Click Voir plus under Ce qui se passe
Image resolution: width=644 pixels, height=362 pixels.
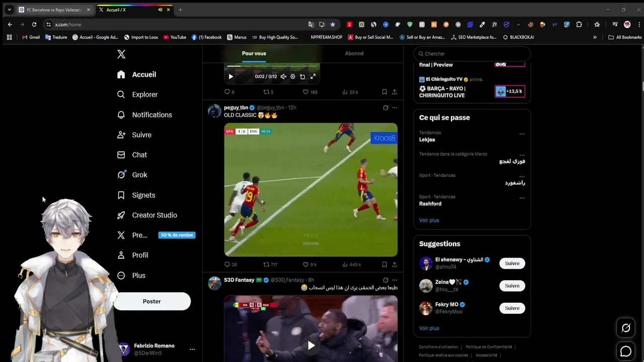tap(429, 220)
